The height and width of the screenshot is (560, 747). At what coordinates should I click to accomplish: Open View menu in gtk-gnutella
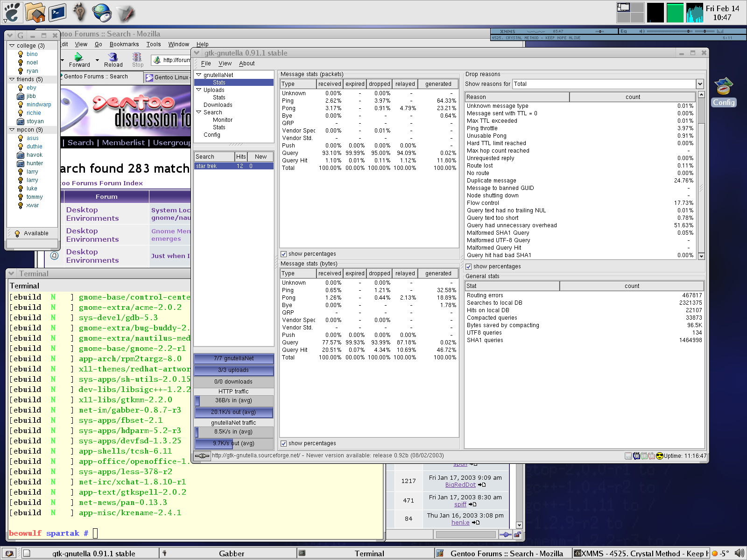click(225, 63)
